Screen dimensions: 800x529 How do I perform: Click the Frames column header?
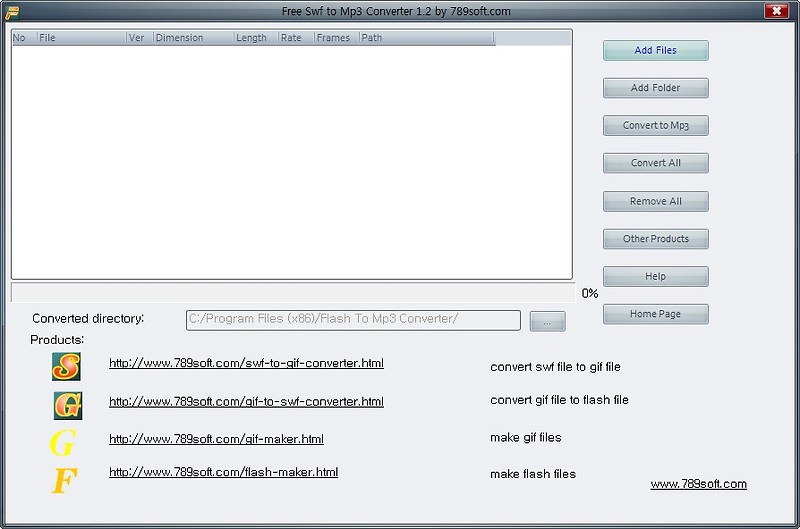click(x=337, y=38)
